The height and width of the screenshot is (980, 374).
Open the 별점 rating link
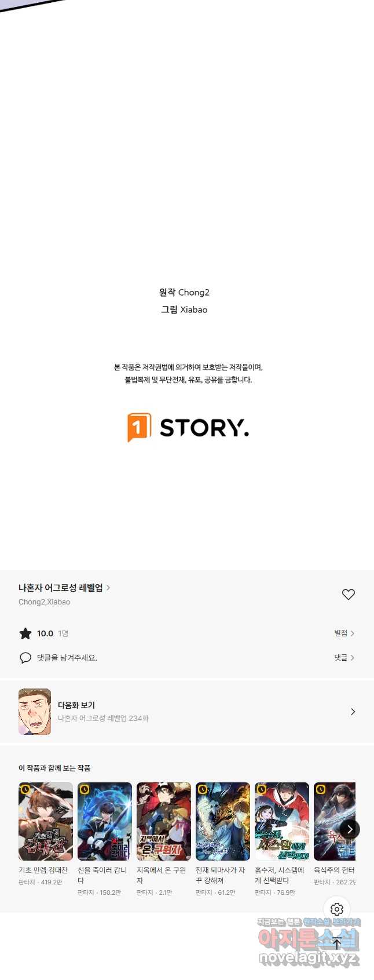point(344,633)
